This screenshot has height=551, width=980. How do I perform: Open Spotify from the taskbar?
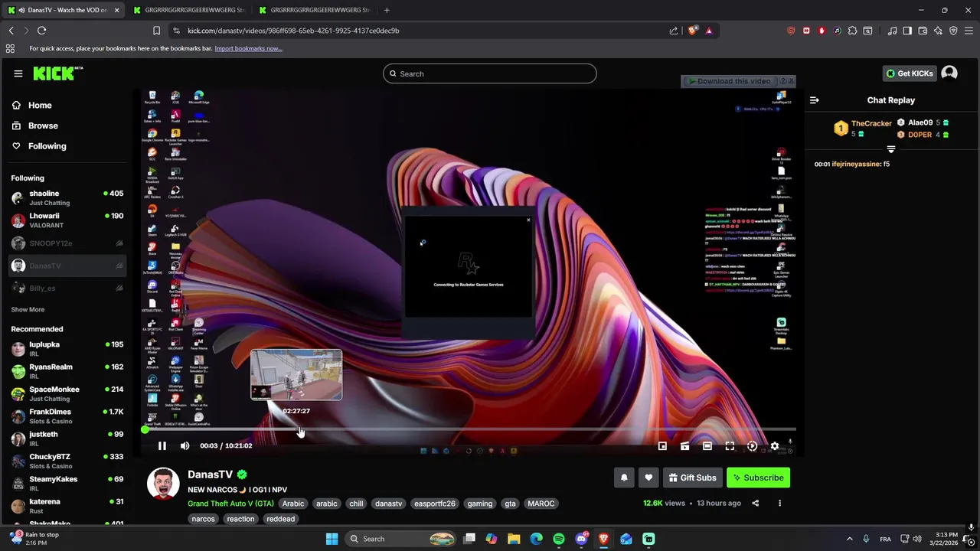(x=559, y=539)
